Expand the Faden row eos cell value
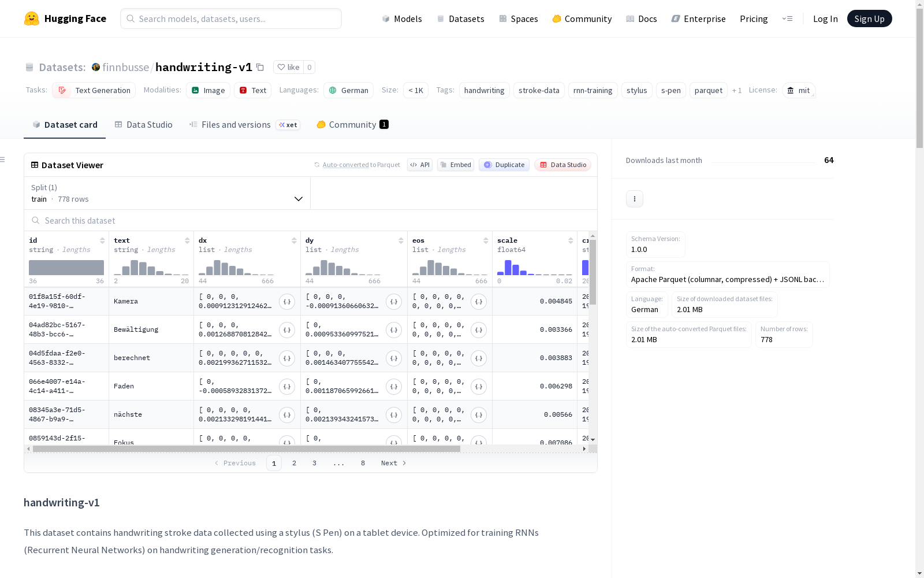This screenshot has height=578, width=924. tap(479, 387)
